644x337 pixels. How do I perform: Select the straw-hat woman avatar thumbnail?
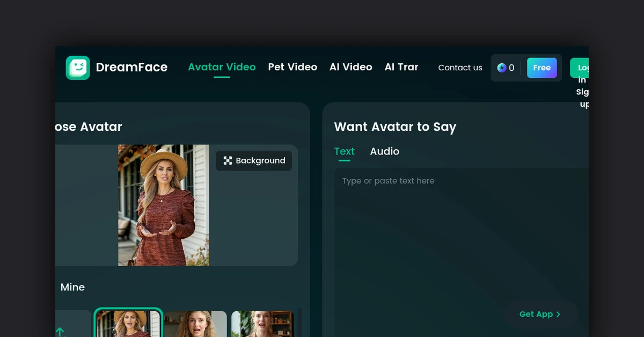pyautogui.click(x=129, y=323)
